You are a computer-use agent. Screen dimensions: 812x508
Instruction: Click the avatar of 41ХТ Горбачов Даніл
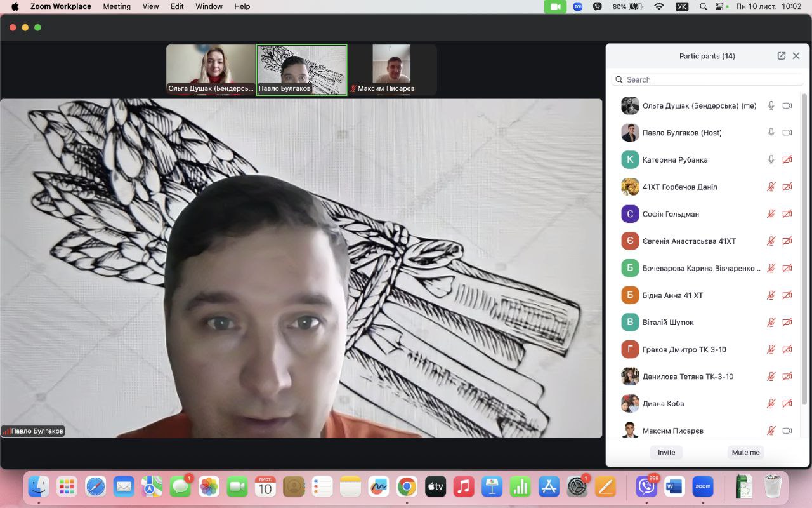click(x=630, y=187)
